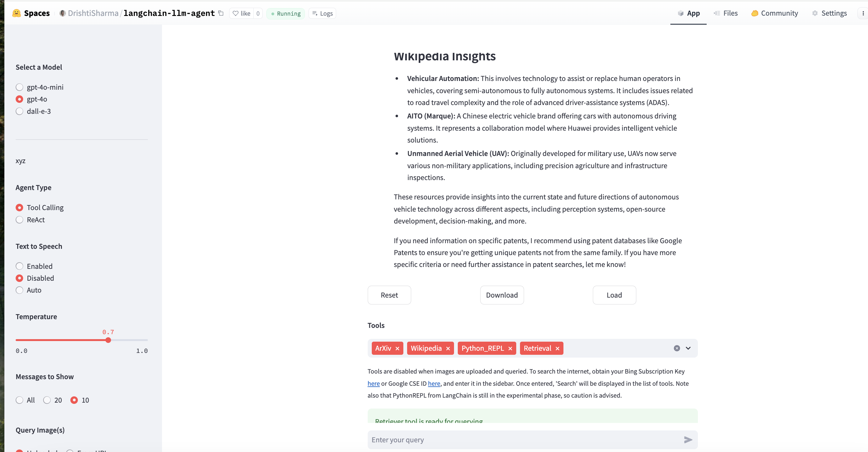Switch to the Files tab
This screenshot has width=868, height=452.
tap(725, 13)
